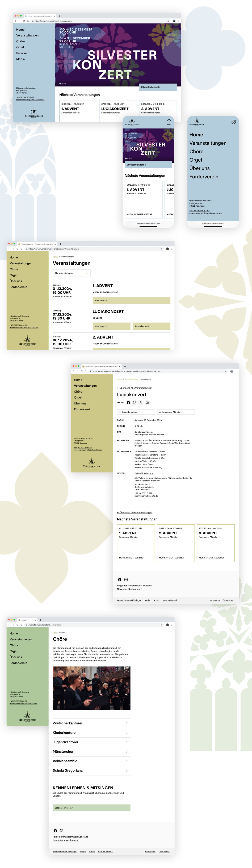Select carousel dots in desktop Home hero
This screenshot has height=868, width=252.
[63, 84]
